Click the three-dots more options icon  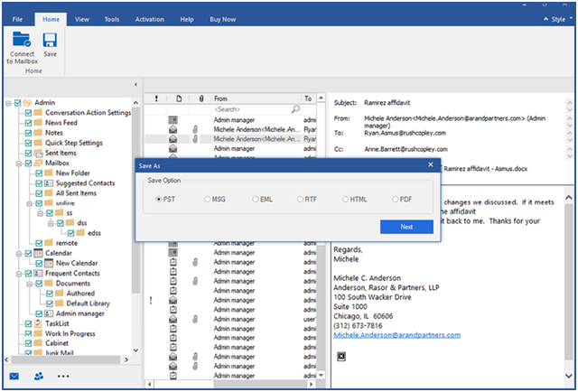(63, 376)
